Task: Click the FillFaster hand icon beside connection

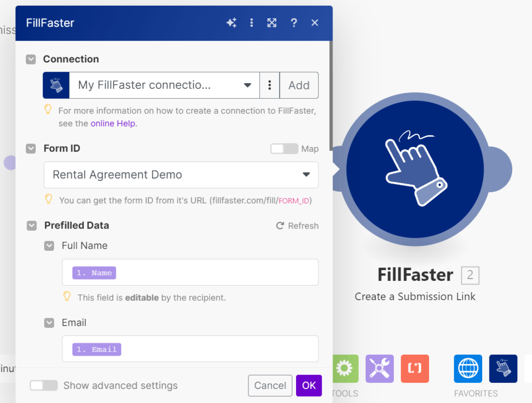Action: pos(56,85)
